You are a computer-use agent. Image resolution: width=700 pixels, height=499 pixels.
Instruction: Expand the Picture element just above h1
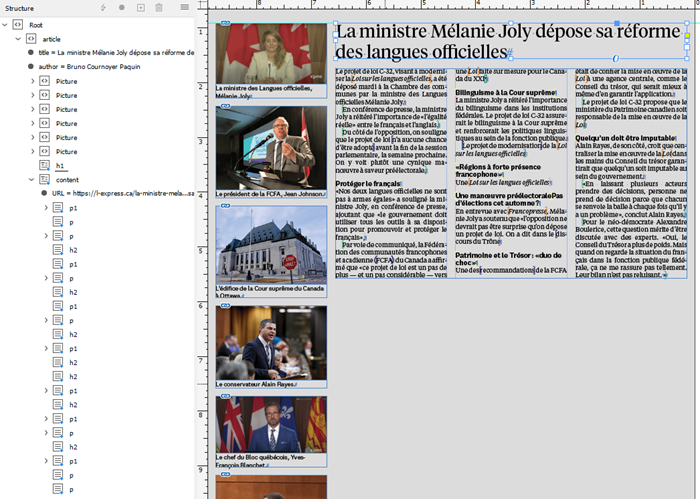32,151
